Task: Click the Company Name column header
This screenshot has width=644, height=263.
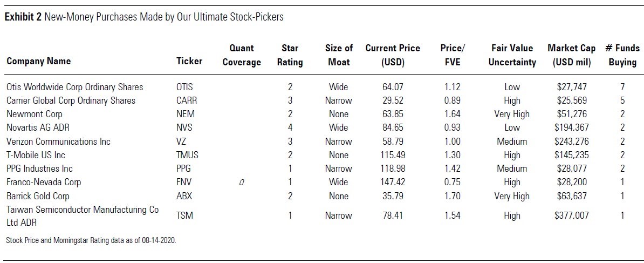Action: click(38, 61)
